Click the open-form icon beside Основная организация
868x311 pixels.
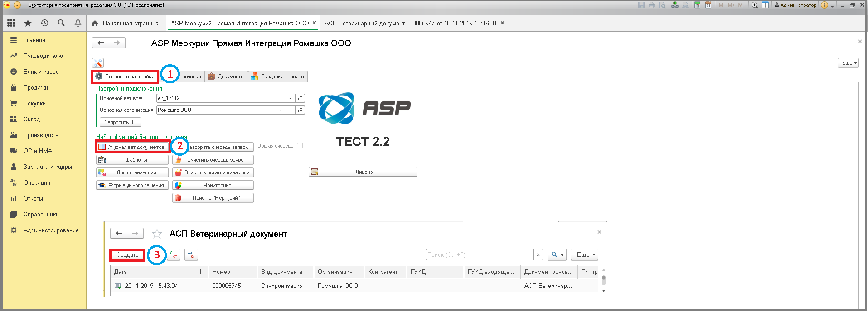(x=300, y=110)
